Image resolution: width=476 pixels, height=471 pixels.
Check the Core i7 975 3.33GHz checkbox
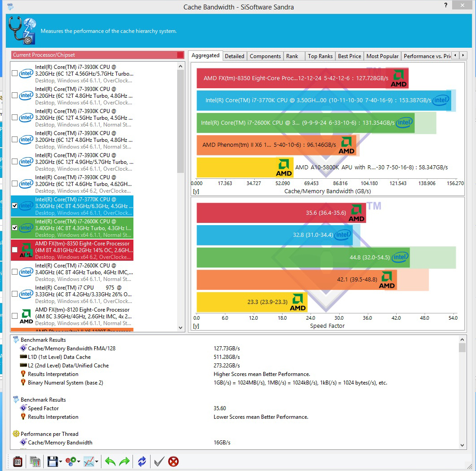[14, 294]
